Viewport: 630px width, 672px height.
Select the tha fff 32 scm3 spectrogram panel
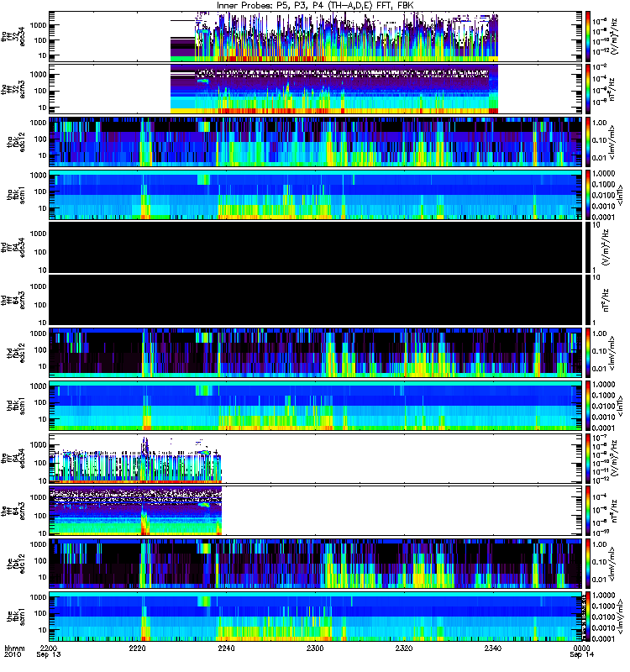point(316,89)
